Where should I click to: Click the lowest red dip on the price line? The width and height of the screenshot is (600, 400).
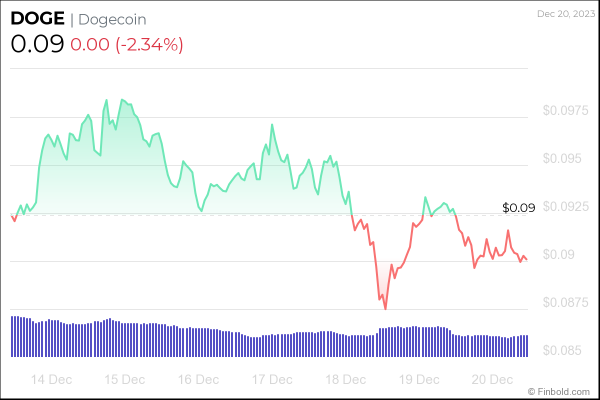pyautogui.click(x=385, y=309)
